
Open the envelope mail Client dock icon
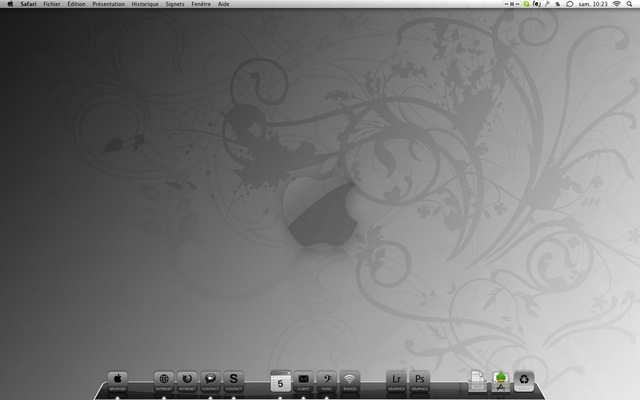point(303,381)
